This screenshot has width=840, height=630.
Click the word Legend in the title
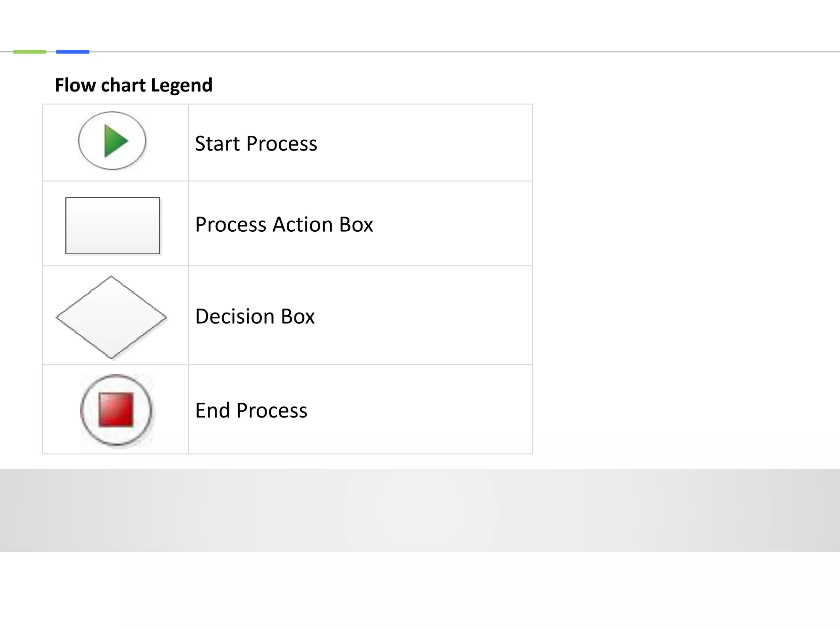pos(182,86)
